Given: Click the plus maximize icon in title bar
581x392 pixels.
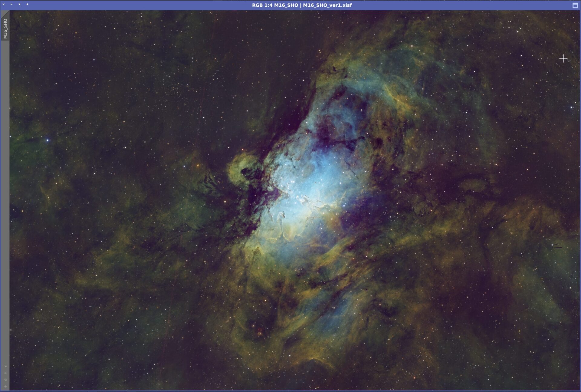Looking at the screenshot, I should click(x=27, y=5).
